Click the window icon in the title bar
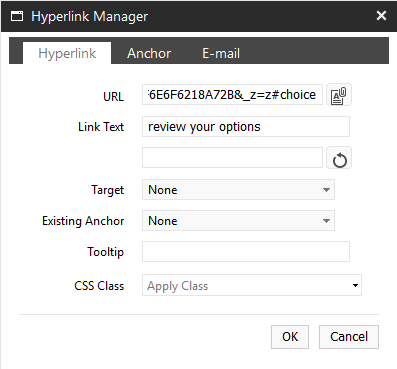Image resolution: width=397 pixels, height=369 pixels. (x=17, y=16)
